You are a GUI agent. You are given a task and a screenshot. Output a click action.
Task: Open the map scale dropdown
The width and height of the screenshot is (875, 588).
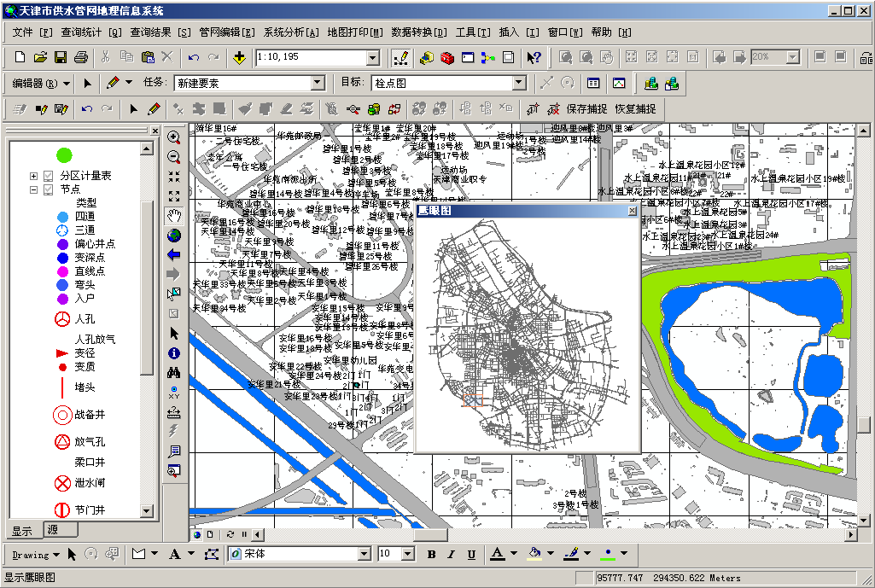[x=372, y=57]
